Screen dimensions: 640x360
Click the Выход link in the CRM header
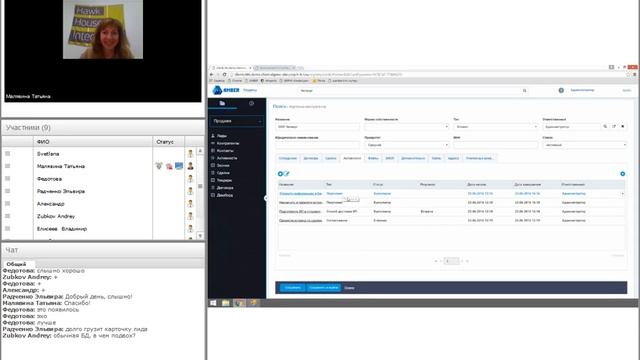pyautogui.click(x=627, y=90)
